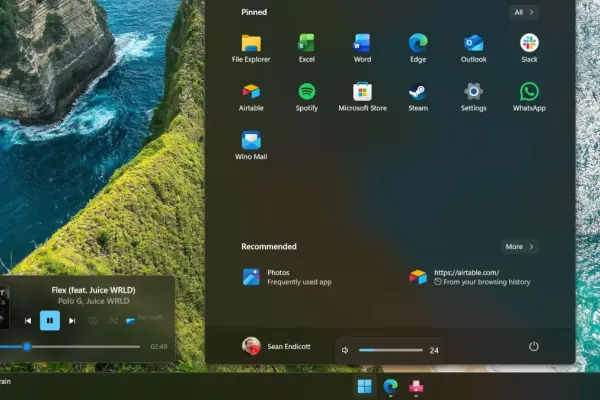Adjust the volume slider set at 24
The height and width of the screenshot is (400, 600).
(x=391, y=350)
